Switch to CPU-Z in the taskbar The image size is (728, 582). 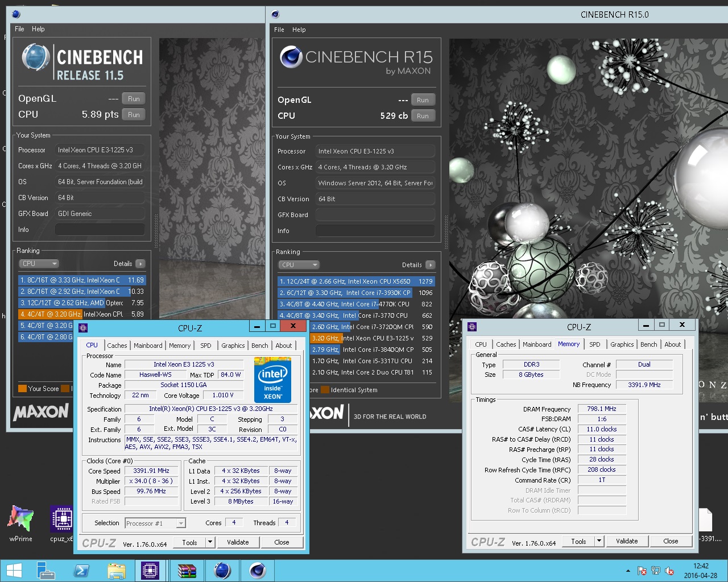(150, 570)
